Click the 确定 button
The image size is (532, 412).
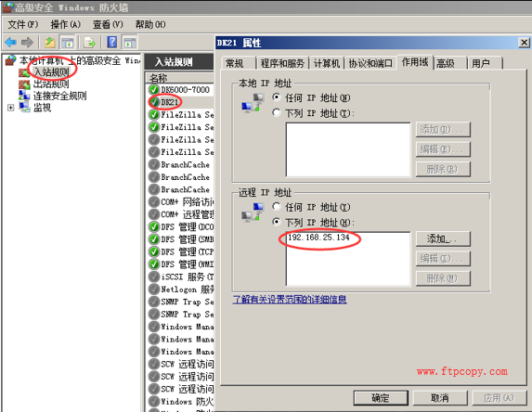(381, 397)
